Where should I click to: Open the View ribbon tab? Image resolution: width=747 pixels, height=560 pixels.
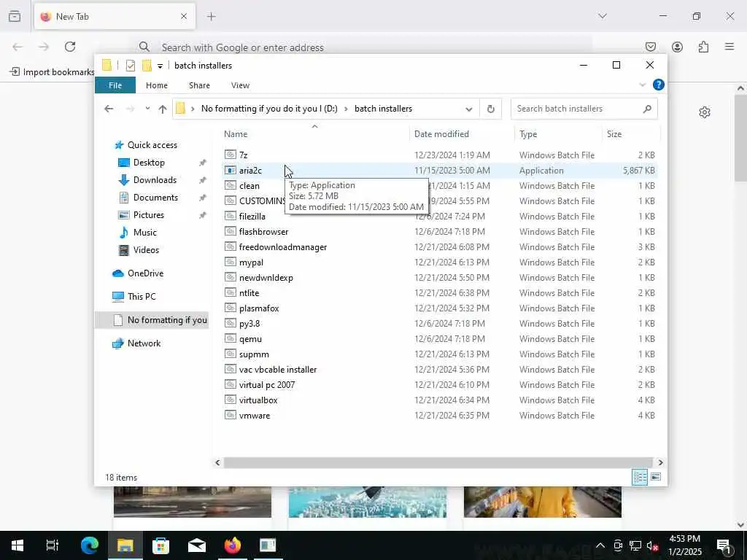coord(240,85)
